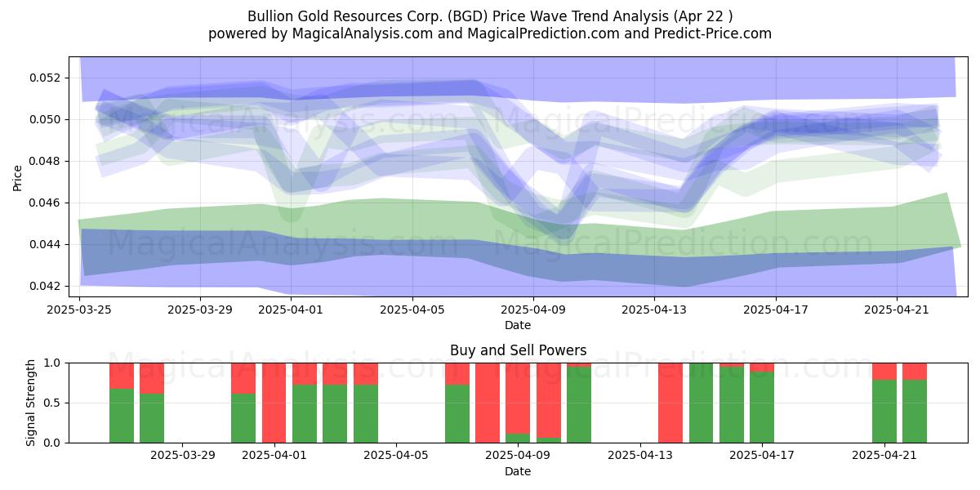This screenshot has height=490, width=980.
Task: Click the 1.0 signal strength tick label
Action: pos(52,363)
